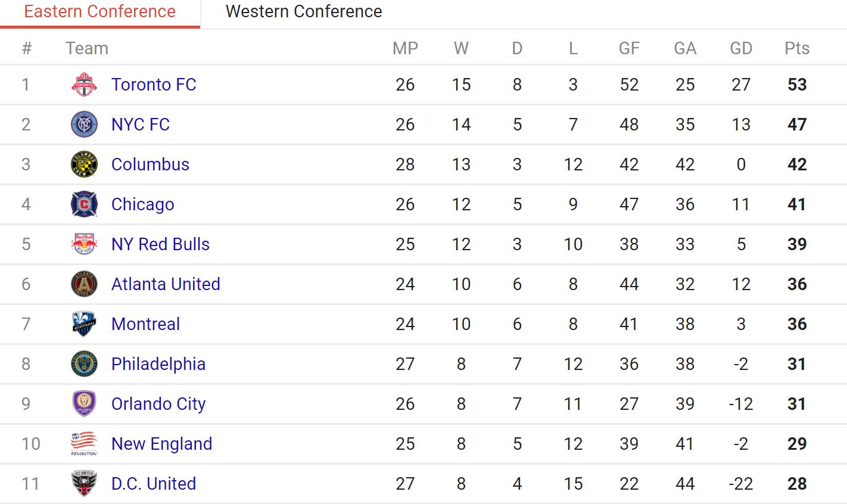
Task: Click the D.C. United crest icon
Action: [84, 484]
